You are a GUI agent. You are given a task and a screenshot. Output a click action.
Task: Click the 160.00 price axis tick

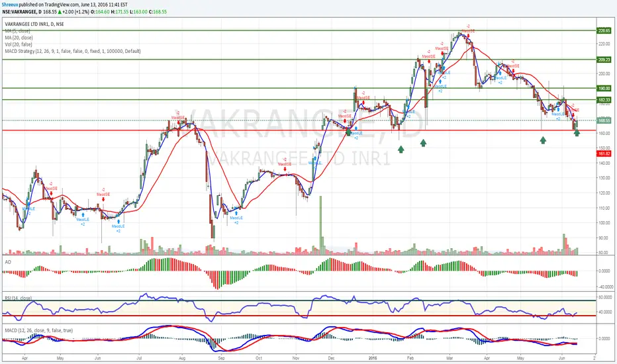(x=604, y=134)
